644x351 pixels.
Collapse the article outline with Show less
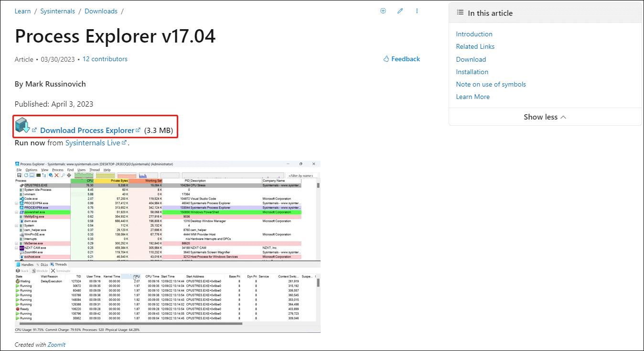(x=545, y=117)
